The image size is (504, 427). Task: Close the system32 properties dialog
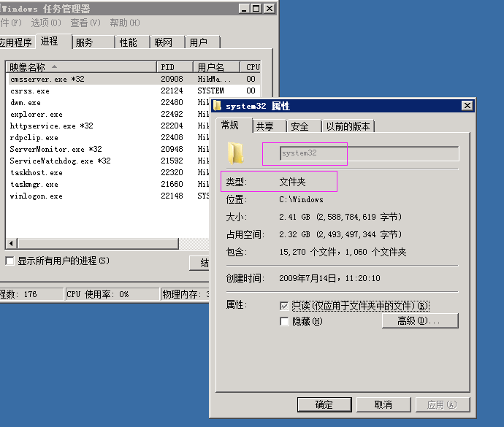[467, 105]
